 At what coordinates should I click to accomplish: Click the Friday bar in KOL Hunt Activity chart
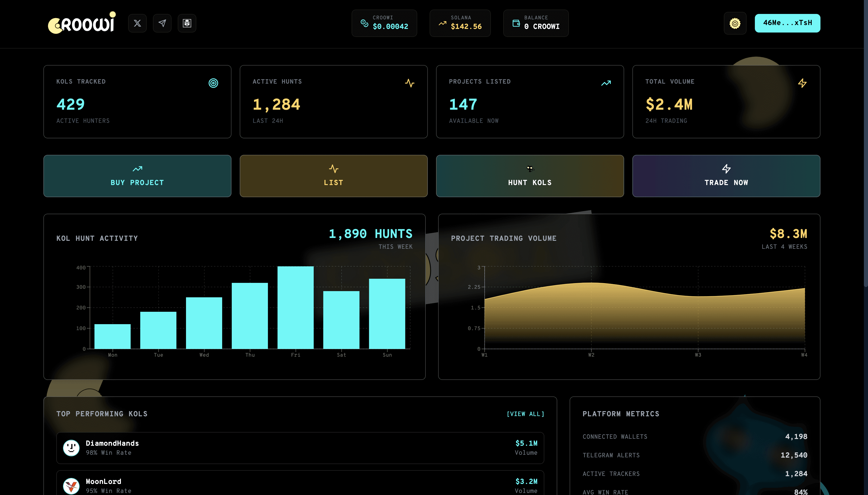pos(295,308)
